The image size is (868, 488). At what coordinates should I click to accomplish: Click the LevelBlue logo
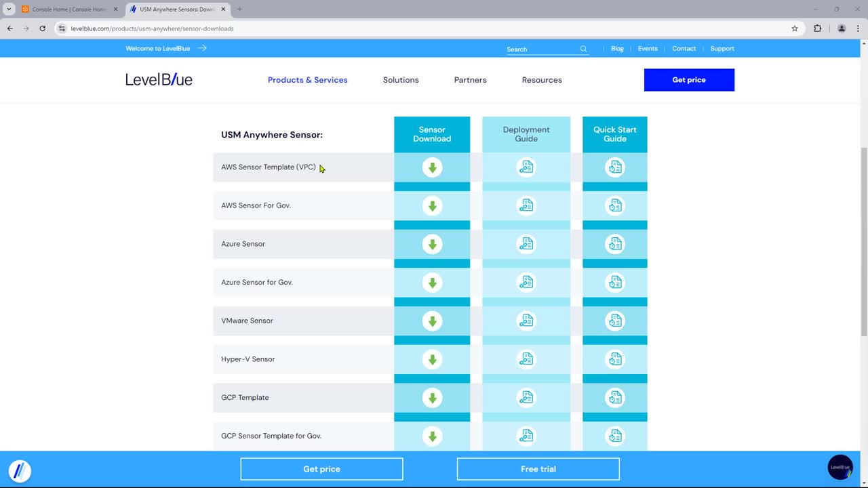tap(159, 79)
